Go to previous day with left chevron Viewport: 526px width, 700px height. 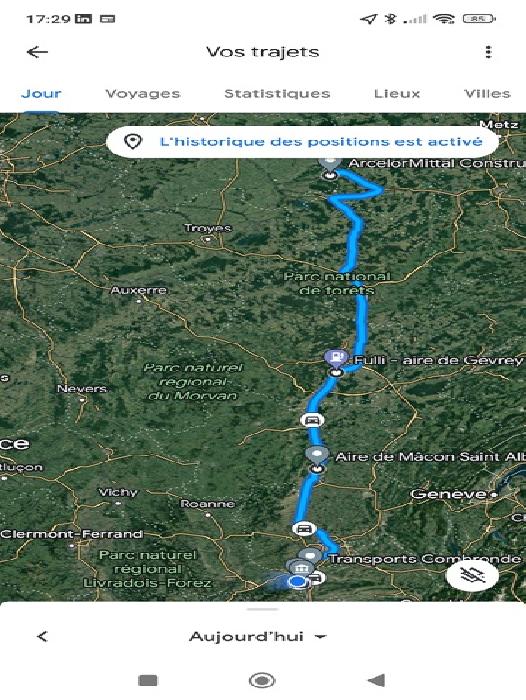tap(42, 637)
